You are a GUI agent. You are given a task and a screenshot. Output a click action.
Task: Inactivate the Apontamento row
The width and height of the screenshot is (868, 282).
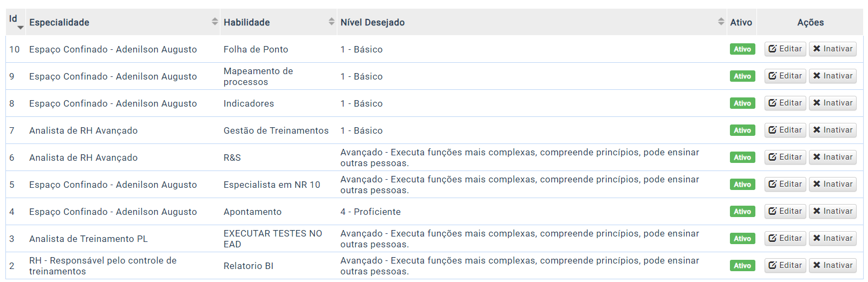[x=833, y=211]
